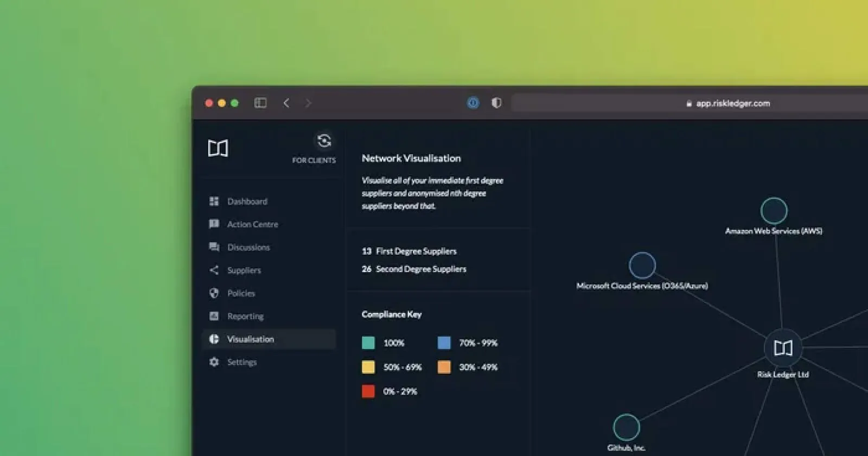Click the Github, Inc. label
The image size is (868, 456).
[x=627, y=448]
